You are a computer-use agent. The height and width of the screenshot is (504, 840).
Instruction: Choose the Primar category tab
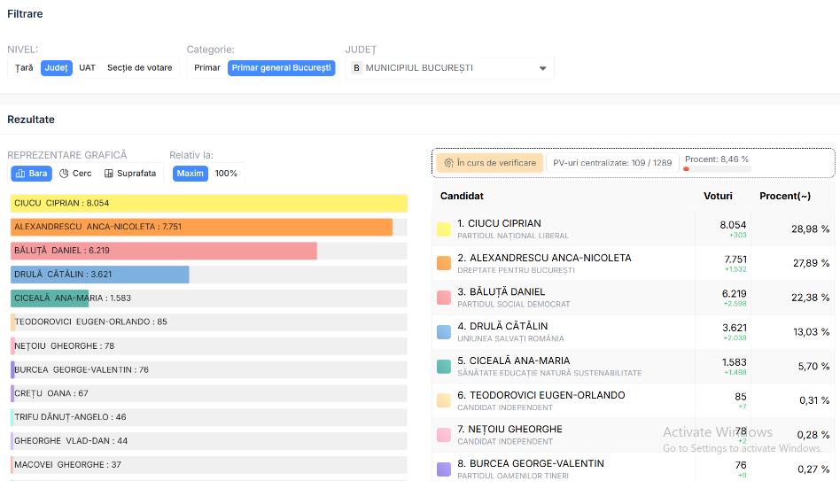207,68
